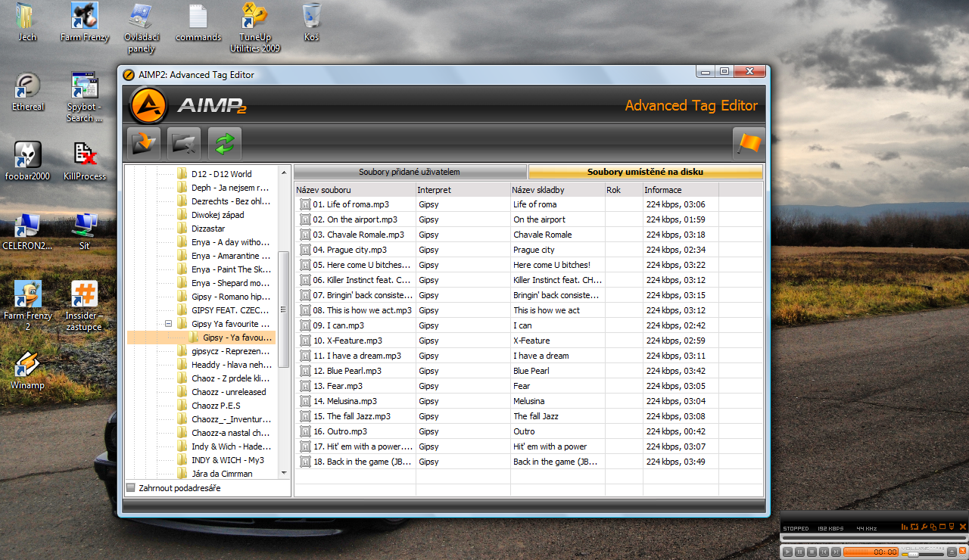Switch to Soubory přidané uživatelem tab
The image size is (969, 560).
(410, 172)
